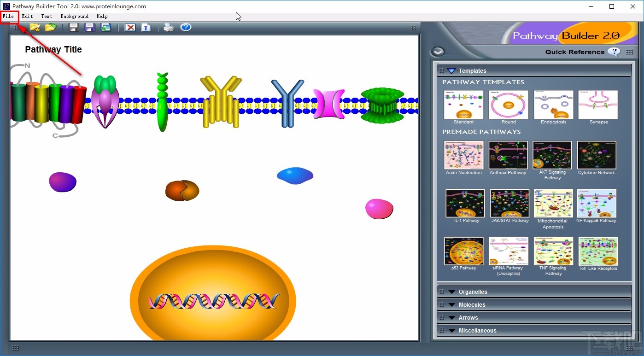
Task: Open the Help menu
Action: 102,17
